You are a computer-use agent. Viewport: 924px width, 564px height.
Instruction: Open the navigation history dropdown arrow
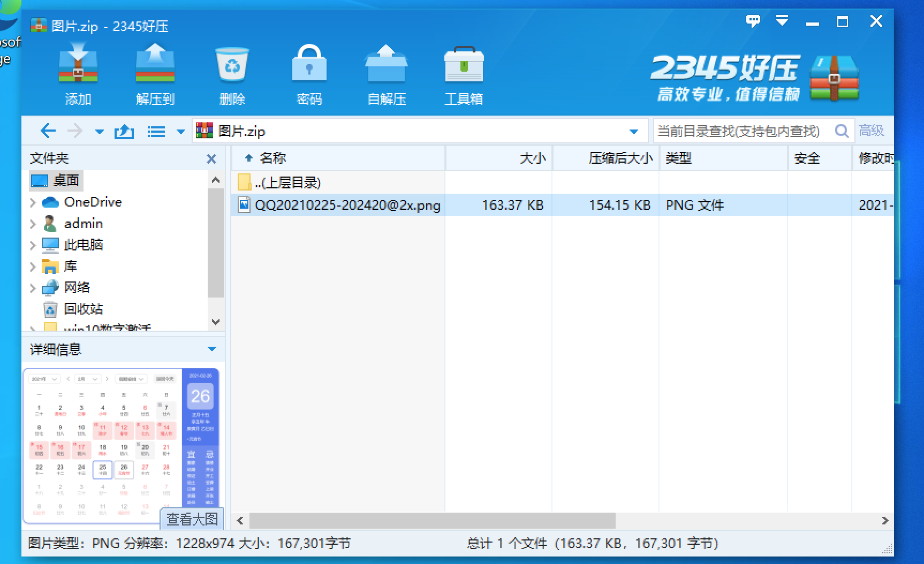click(x=99, y=132)
